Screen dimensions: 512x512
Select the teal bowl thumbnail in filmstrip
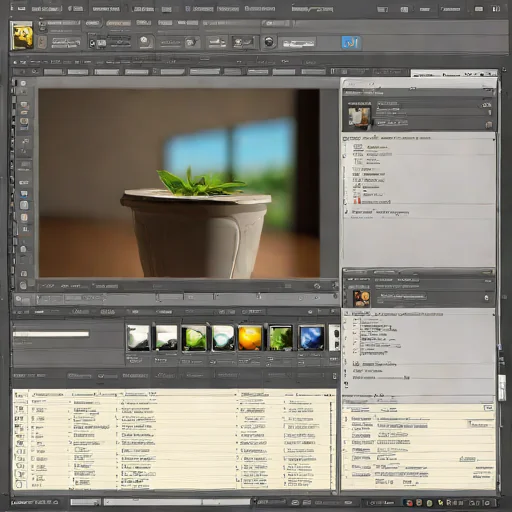click(223, 338)
